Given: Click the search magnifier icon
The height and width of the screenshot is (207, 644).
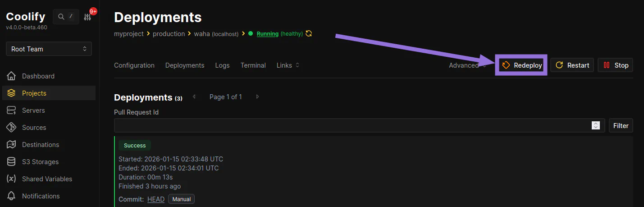Looking at the screenshot, I should point(61,17).
